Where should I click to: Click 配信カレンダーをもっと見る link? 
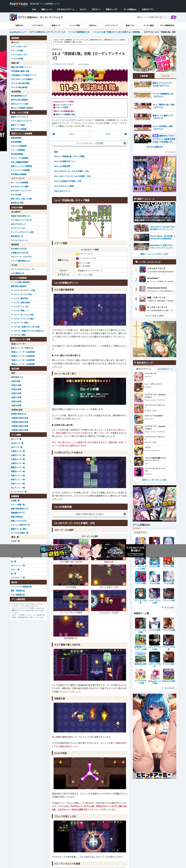(154, 480)
